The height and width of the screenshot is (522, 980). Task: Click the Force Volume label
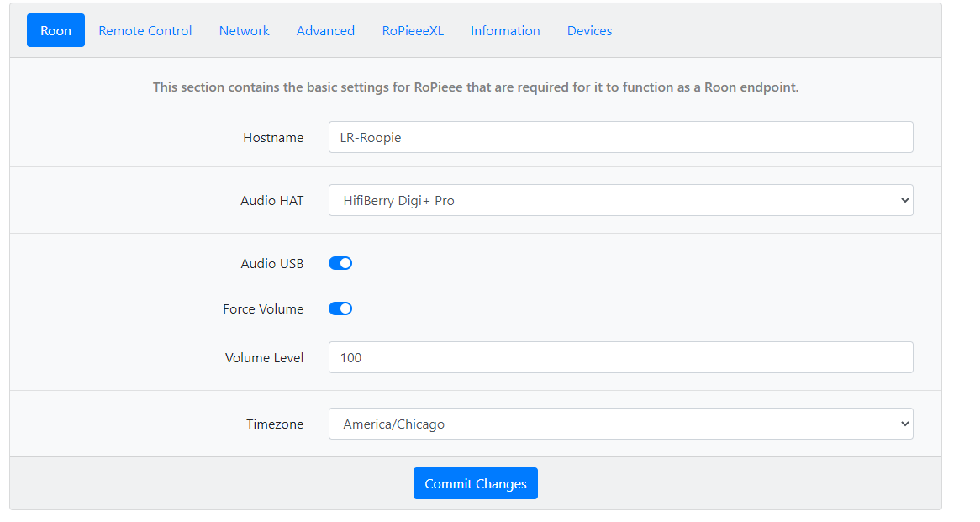pos(263,308)
